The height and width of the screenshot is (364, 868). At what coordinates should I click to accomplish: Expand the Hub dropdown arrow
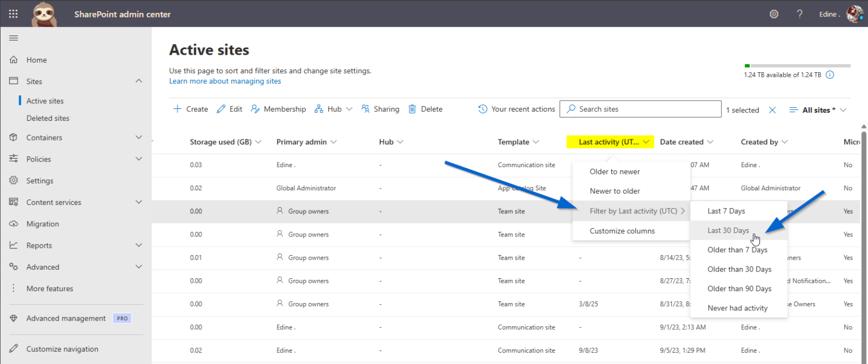(349, 108)
